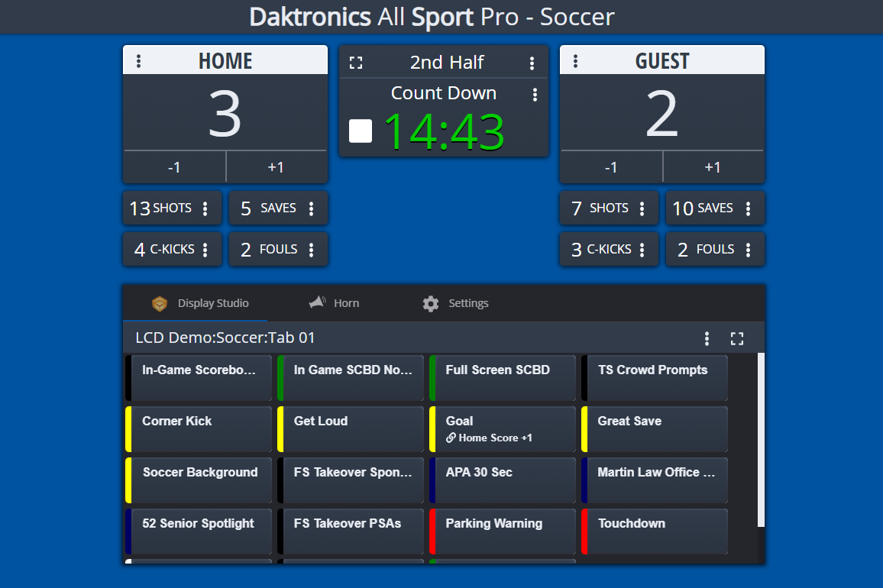Click the Settings gear icon
This screenshot has width=883, height=588.
click(431, 302)
